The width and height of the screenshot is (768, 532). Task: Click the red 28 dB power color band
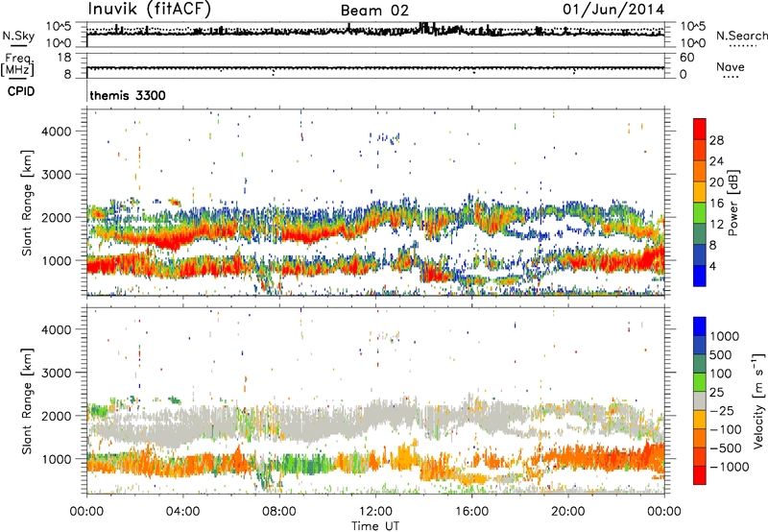pyautogui.click(x=700, y=129)
